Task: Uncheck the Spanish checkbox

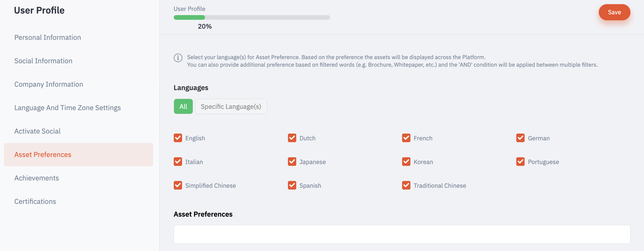Action: pos(292,185)
